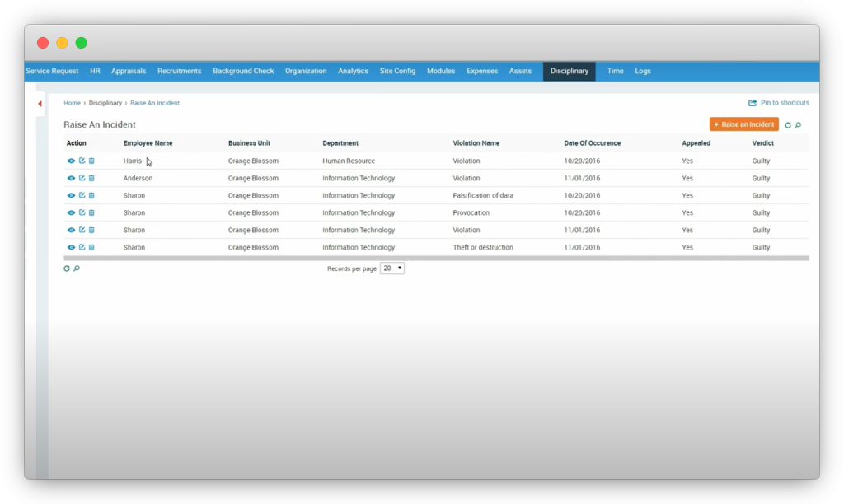The height and width of the screenshot is (504, 844).
Task: Click the search magnifier icon below the table
Action: [x=77, y=268]
